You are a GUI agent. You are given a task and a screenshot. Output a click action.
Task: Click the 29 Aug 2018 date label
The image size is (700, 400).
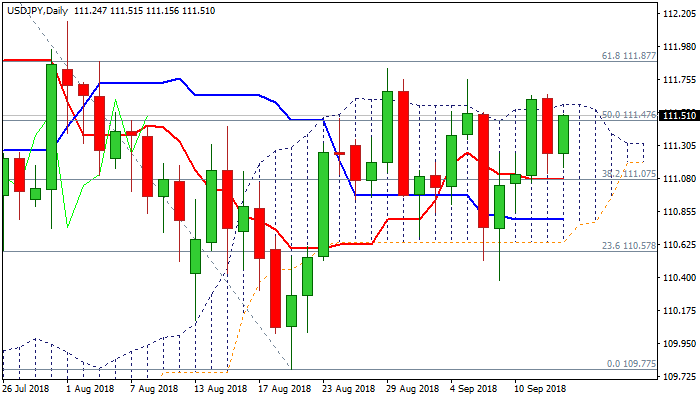411,388
